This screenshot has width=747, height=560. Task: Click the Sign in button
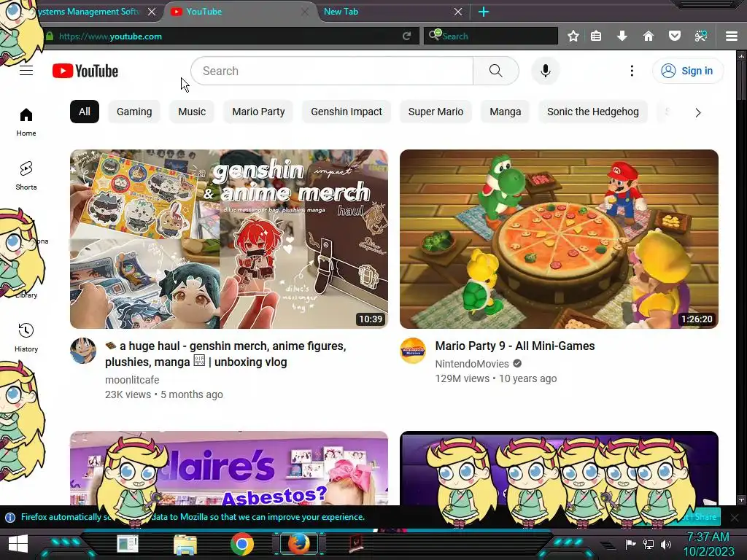(x=687, y=71)
